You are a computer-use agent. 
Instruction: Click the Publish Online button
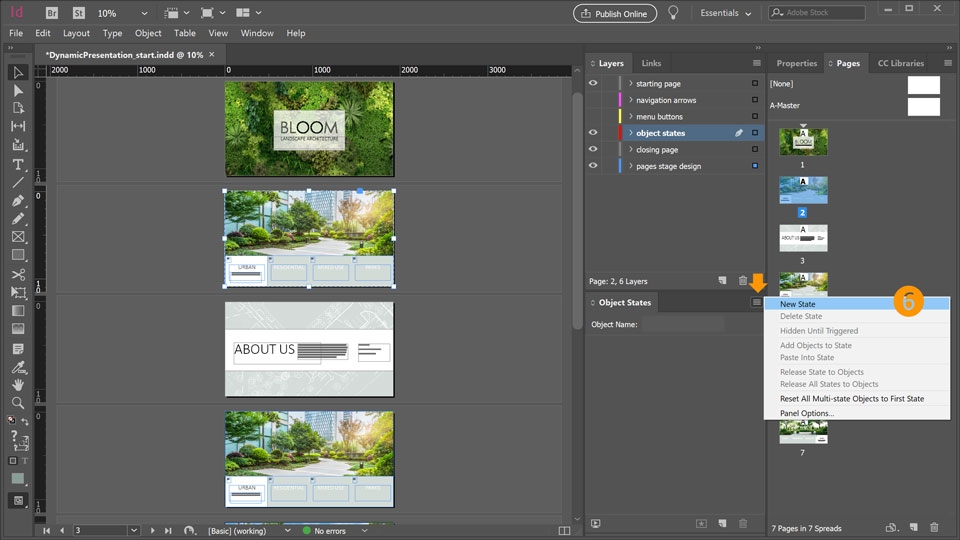(x=614, y=13)
